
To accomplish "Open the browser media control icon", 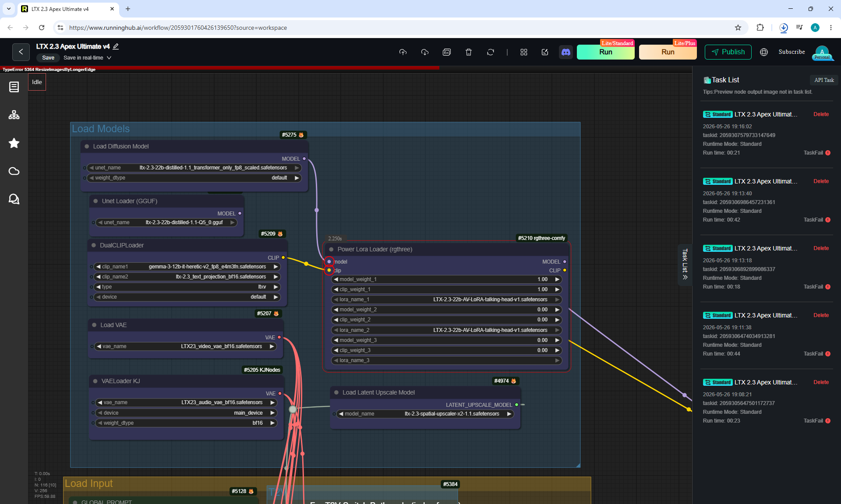I will pyautogui.click(x=799, y=28).
